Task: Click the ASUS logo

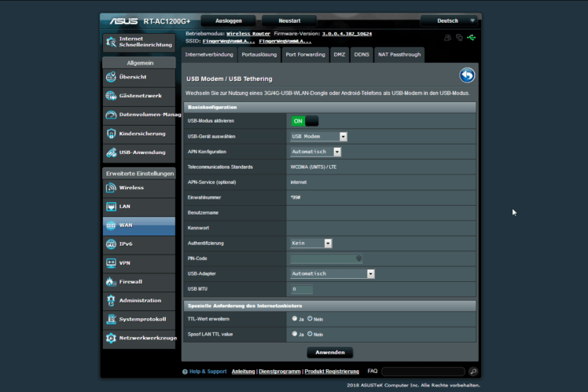Action: click(123, 21)
